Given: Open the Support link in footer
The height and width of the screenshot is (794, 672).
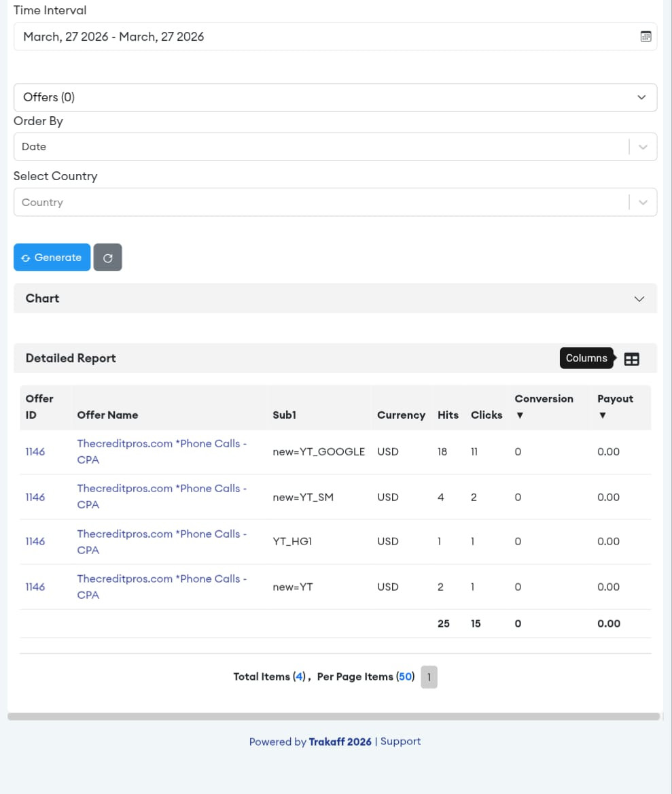Looking at the screenshot, I should pos(400,742).
